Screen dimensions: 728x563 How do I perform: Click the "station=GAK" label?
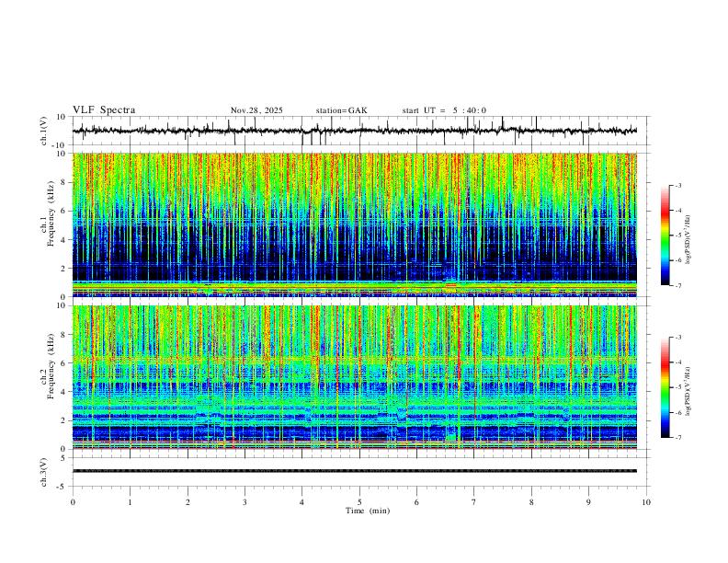click(x=341, y=110)
